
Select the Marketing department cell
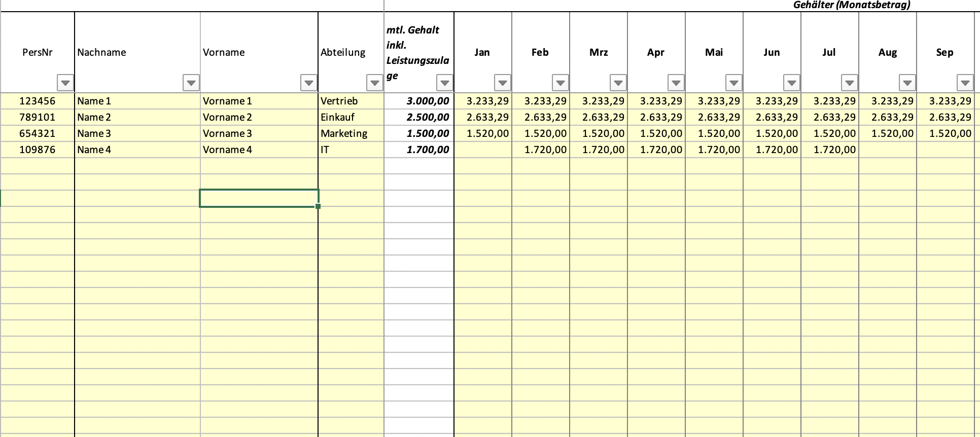coord(351,133)
